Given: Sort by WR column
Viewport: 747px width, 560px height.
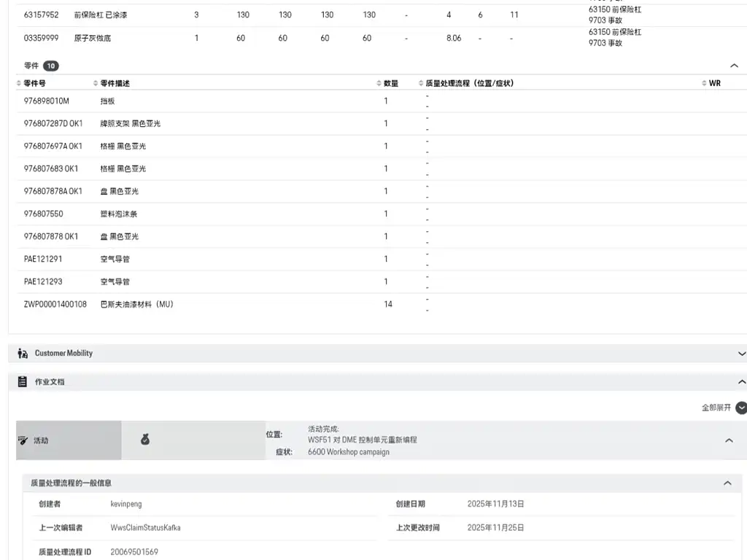Looking at the screenshot, I should tap(704, 83).
